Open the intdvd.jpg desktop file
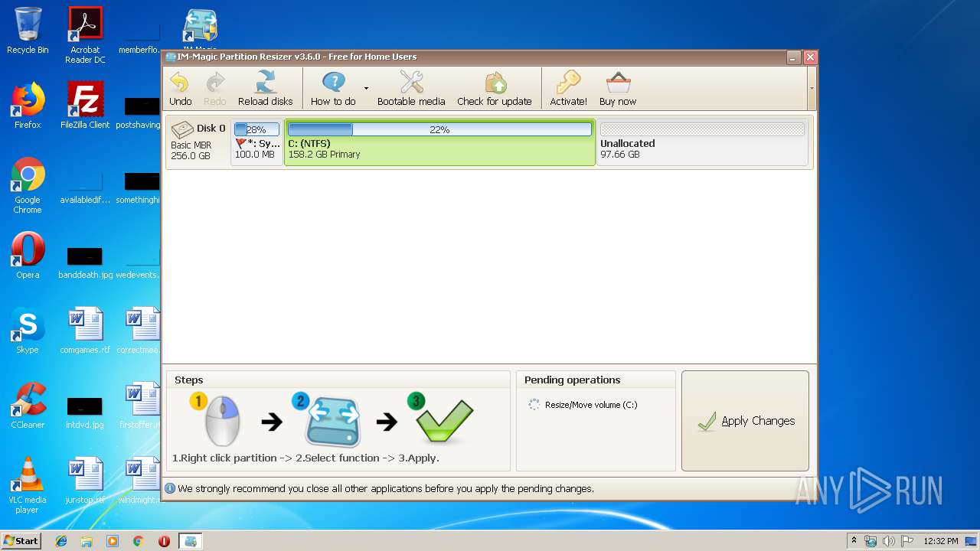980x551 pixels. (85, 412)
